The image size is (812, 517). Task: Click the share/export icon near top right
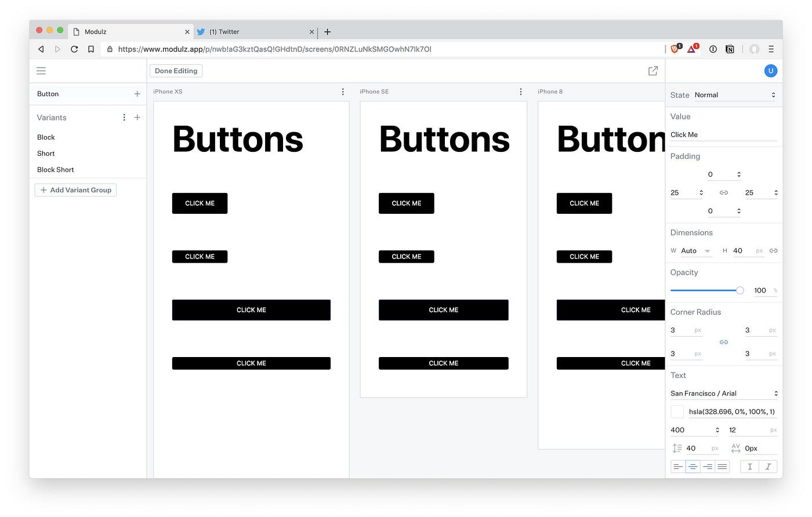[652, 70]
